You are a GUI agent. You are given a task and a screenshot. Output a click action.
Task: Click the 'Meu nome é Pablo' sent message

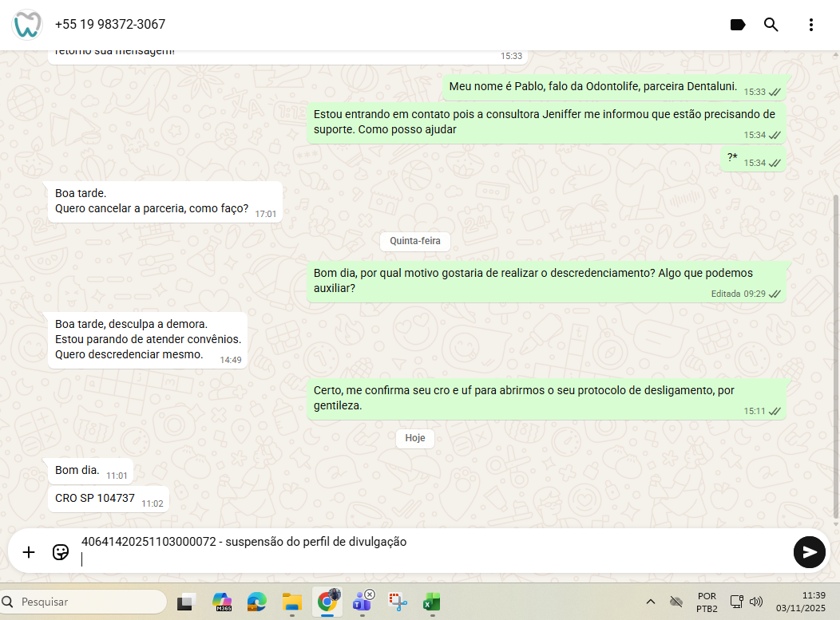tap(614, 87)
